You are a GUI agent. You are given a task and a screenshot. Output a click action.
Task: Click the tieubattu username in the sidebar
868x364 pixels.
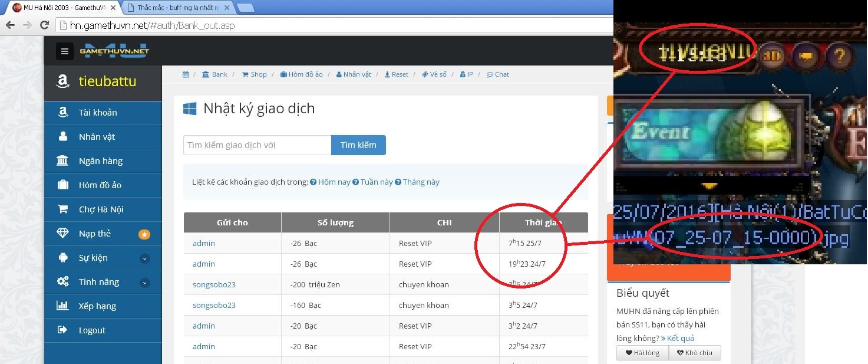(107, 81)
